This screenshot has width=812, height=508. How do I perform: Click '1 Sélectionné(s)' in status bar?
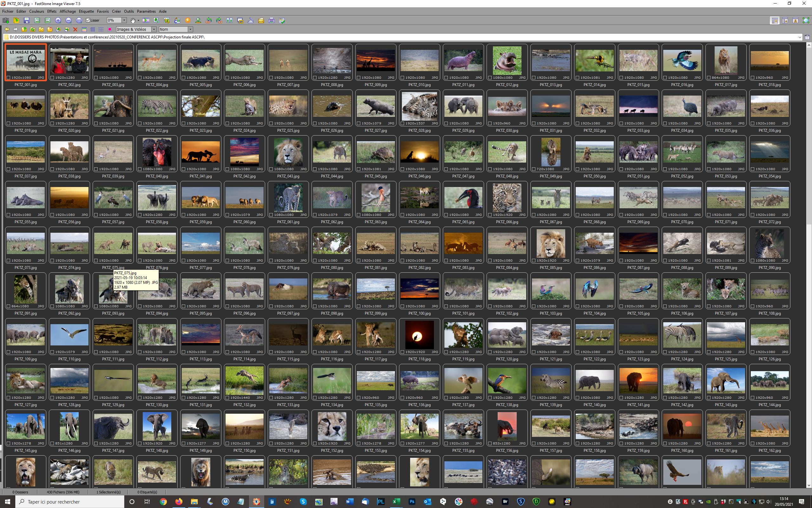[x=108, y=492]
